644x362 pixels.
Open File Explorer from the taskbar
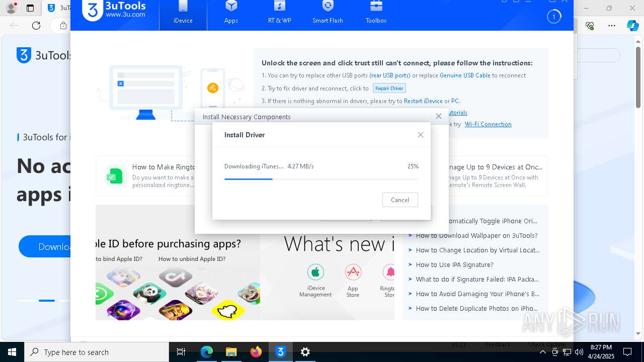[231, 352]
